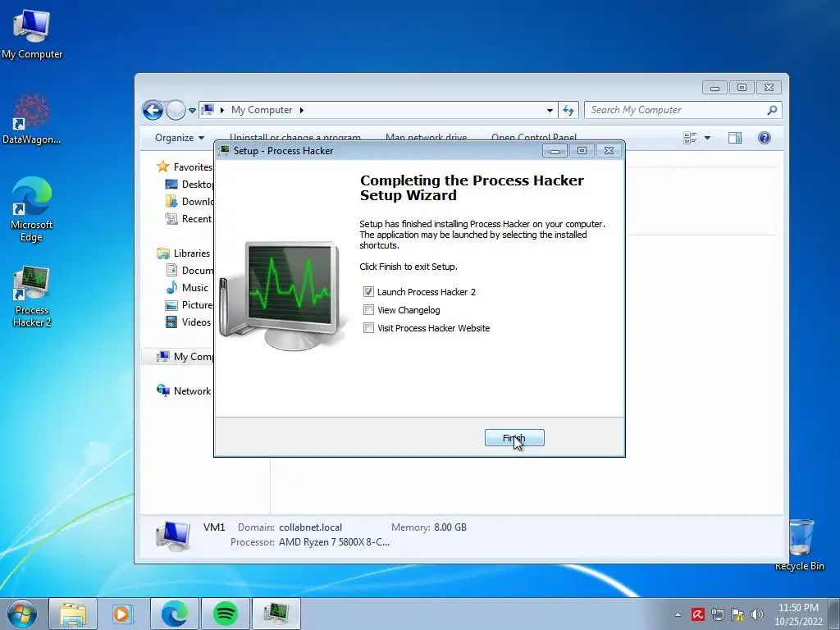The image size is (840, 630).
Task: Select My Computer in navigation pane
Action: [x=185, y=357]
